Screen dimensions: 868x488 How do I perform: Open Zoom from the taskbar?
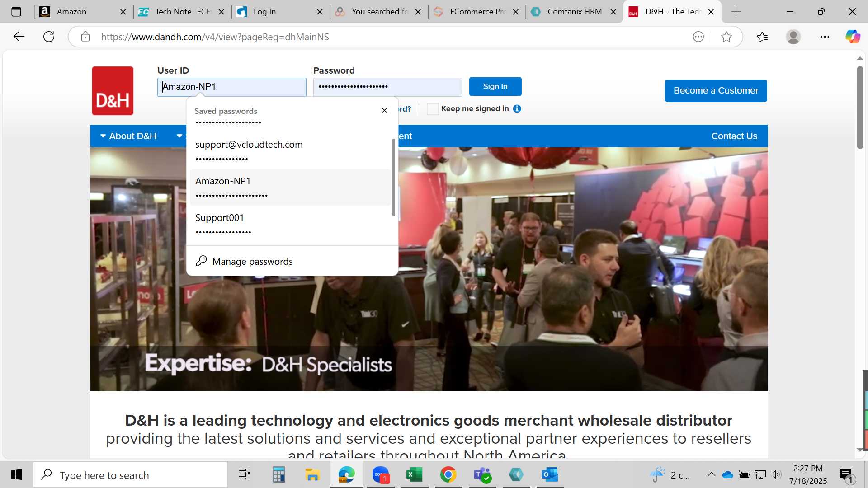(x=381, y=475)
